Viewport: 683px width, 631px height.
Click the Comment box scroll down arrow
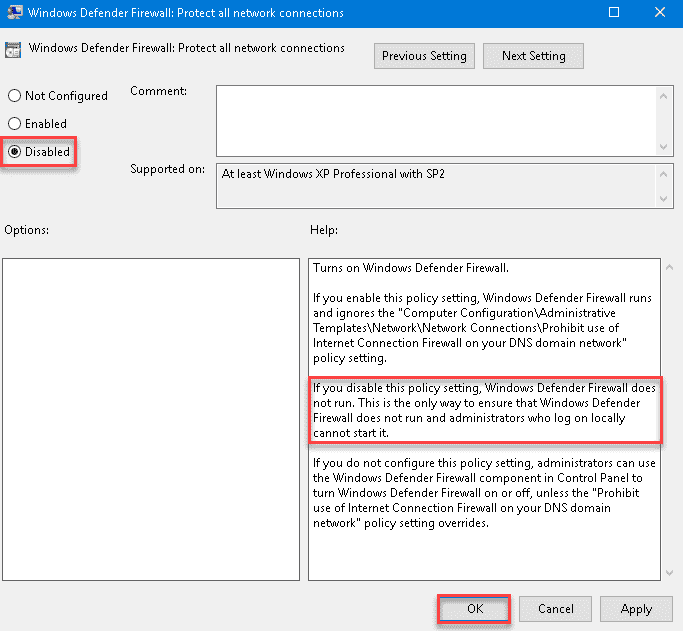point(663,147)
